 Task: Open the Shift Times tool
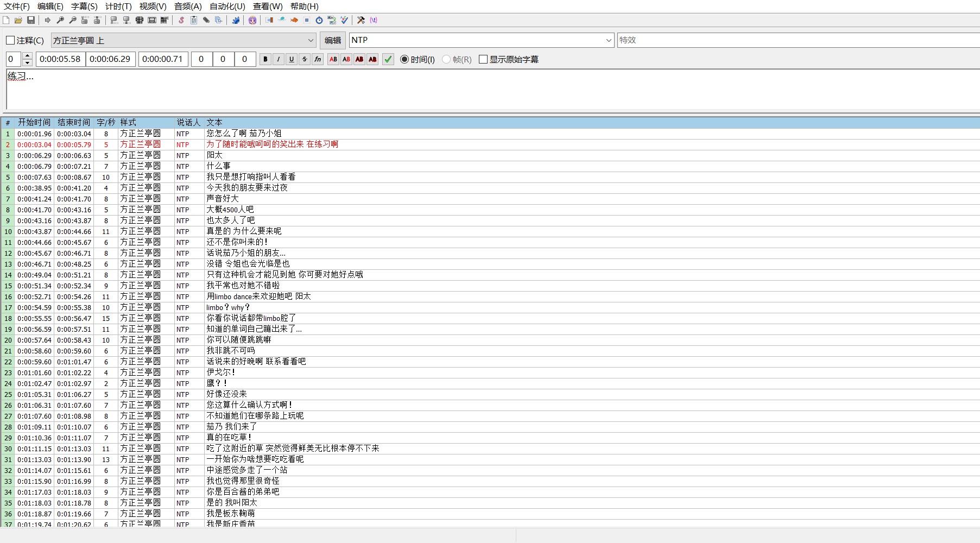(x=269, y=20)
